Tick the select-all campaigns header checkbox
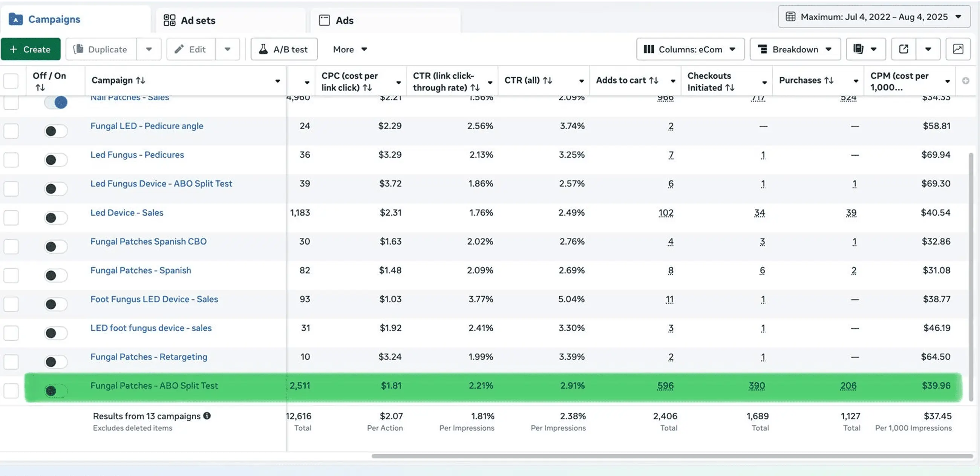Image resolution: width=980 pixels, height=476 pixels. point(11,81)
